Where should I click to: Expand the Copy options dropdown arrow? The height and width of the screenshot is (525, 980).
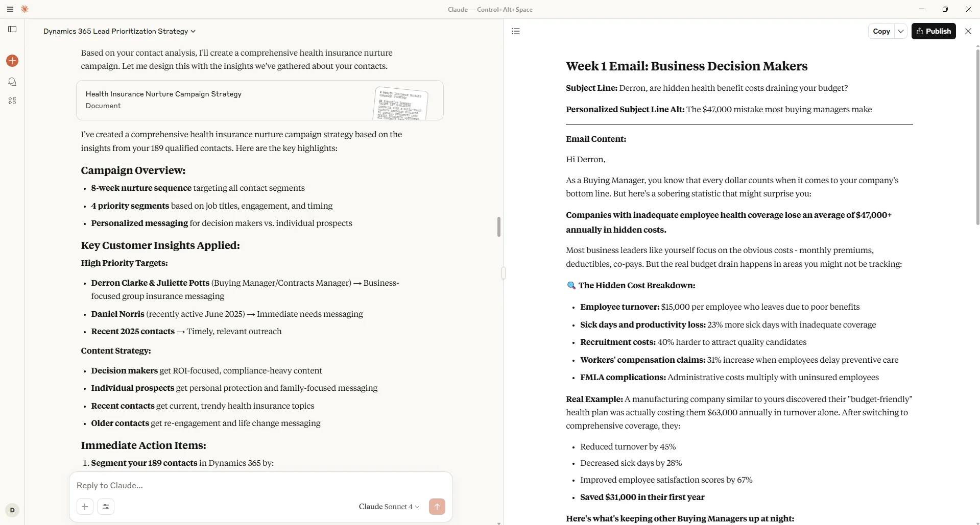pyautogui.click(x=901, y=31)
